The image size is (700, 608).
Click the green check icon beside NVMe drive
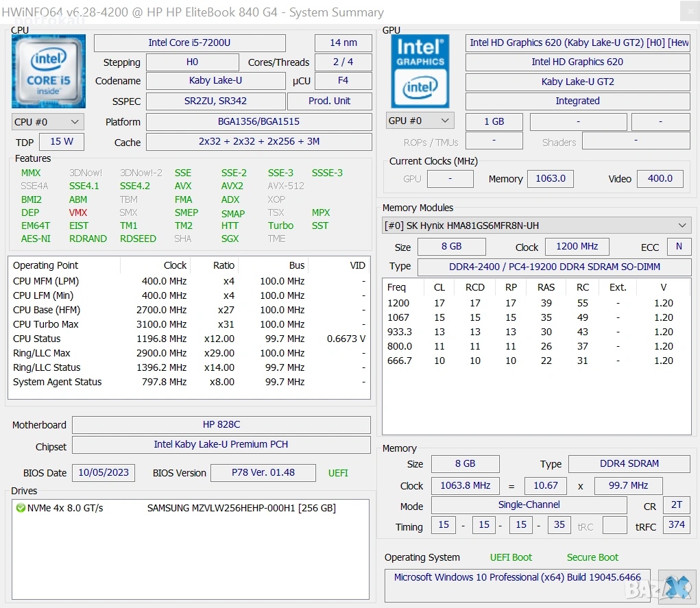tap(21, 508)
